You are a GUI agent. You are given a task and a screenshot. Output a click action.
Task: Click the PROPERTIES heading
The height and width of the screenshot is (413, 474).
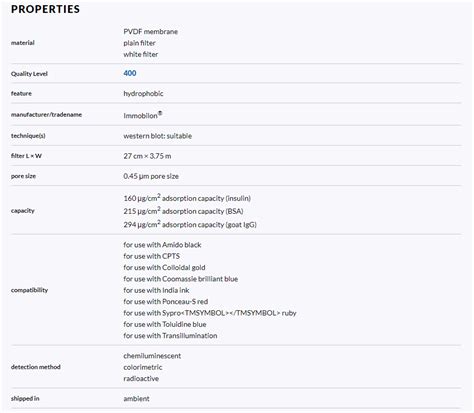45,9
